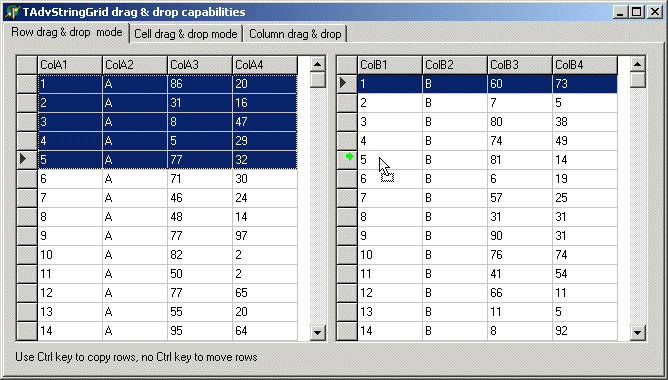Select row header of left grid row 10
Viewport: 668px width, 380px height.
[27, 255]
